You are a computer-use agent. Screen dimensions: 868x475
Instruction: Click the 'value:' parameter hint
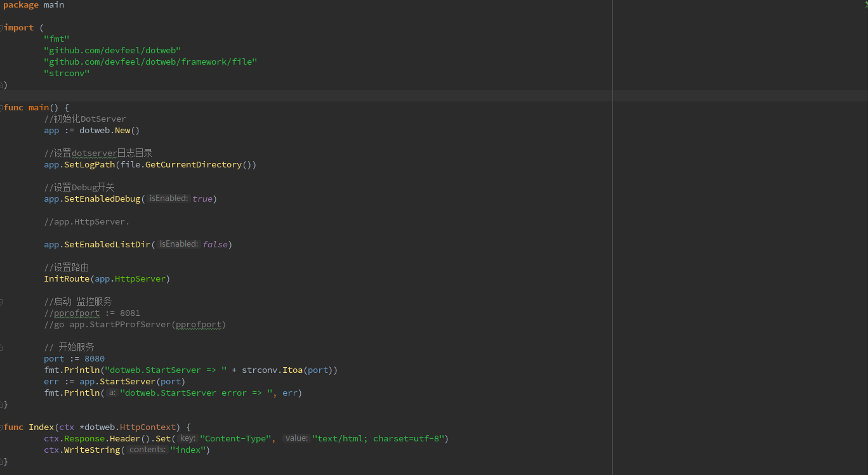pyautogui.click(x=296, y=438)
